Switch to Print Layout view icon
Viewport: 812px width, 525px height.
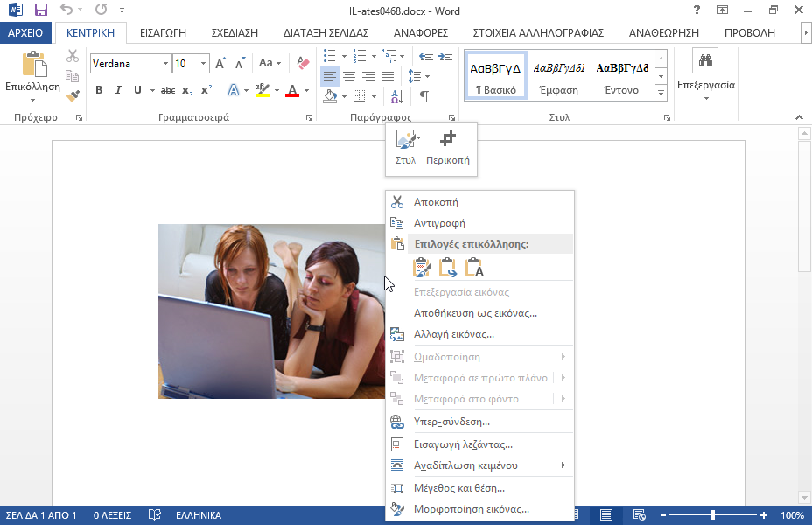tap(605, 515)
